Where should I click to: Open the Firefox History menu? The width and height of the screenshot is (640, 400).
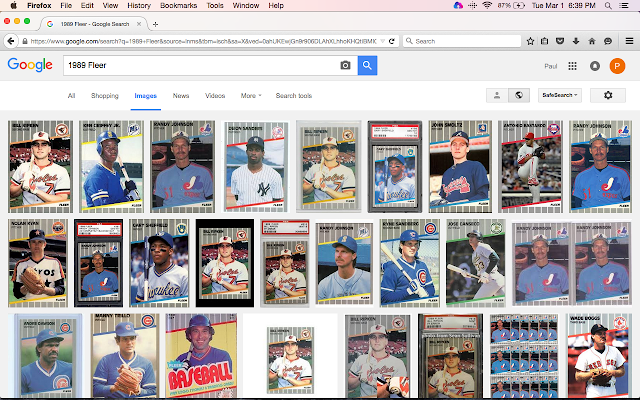pos(139,6)
